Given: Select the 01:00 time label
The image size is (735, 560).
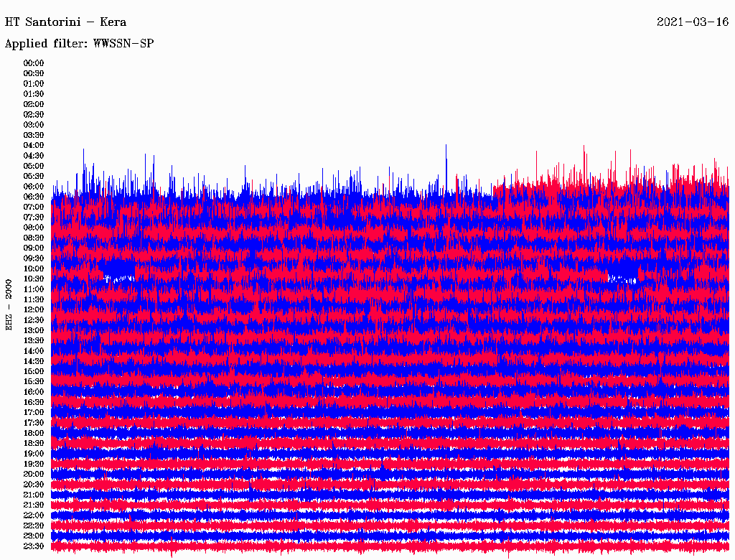Looking at the screenshot, I should tap(34, 83).
